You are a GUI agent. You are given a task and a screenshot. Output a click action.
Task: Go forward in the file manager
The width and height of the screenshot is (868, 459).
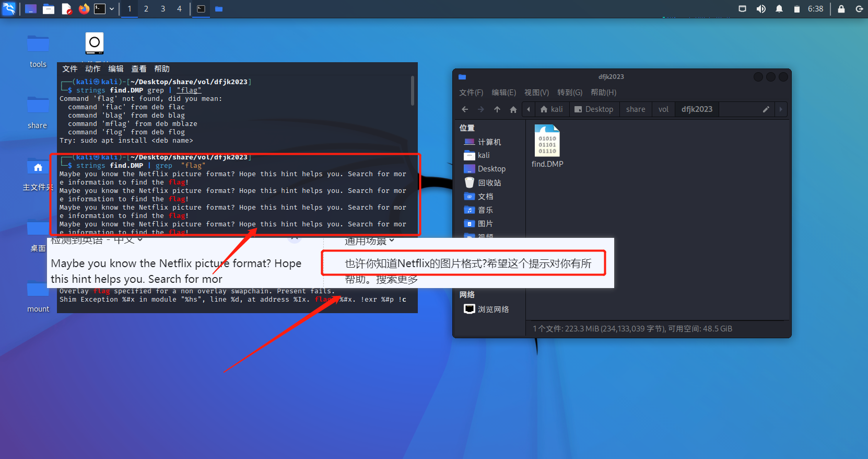tap(481, 109)
